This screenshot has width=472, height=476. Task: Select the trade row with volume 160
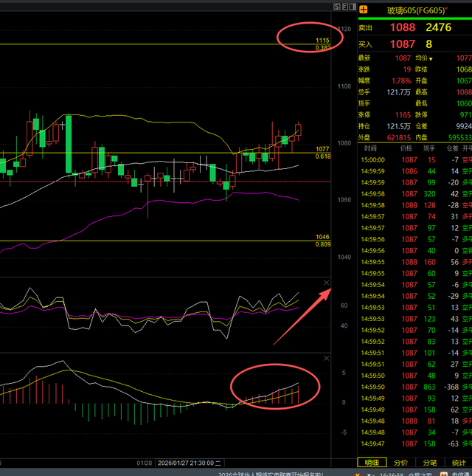pyautogui.click(x=415, y=262)
